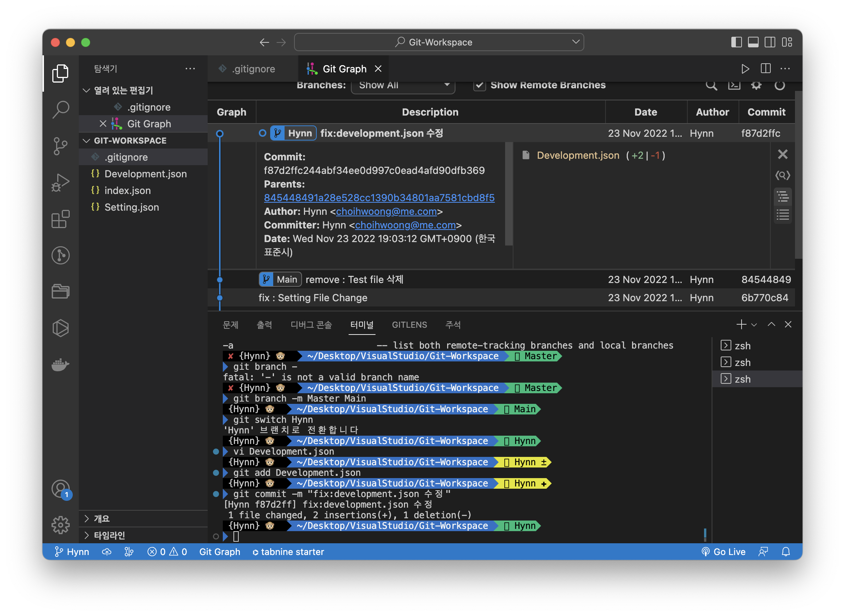The width and height of the screenshot is (845, 616).
Task: Click tabnine starter status item
Action: click(x=288, y=552)
